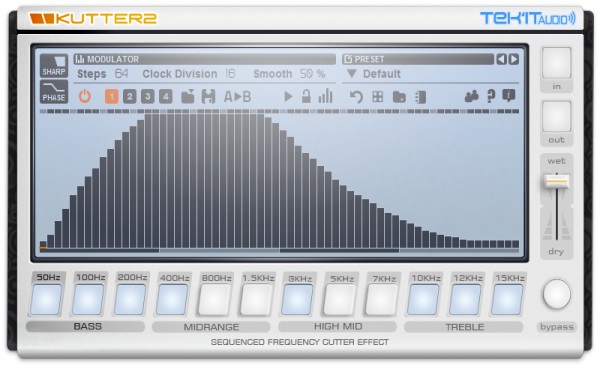This screenshot has width=600, height=370.
Task: Toggle the 12KHz band button
Action: click(x=465, y=300)
